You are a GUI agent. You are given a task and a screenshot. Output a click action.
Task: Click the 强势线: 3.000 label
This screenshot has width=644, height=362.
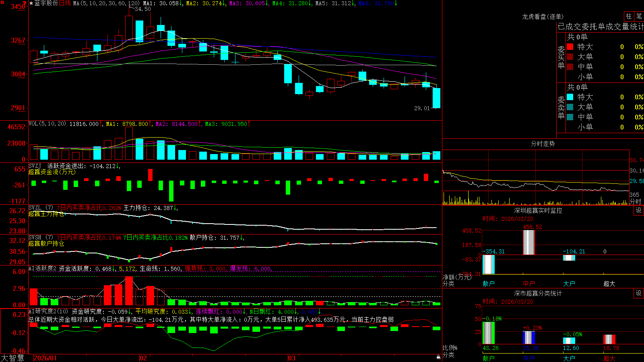205,268
